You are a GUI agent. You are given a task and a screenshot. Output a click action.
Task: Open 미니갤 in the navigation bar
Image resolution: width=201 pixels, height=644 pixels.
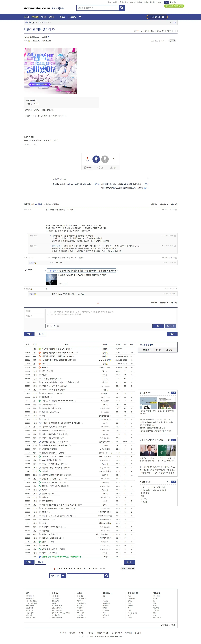point(44,17)
